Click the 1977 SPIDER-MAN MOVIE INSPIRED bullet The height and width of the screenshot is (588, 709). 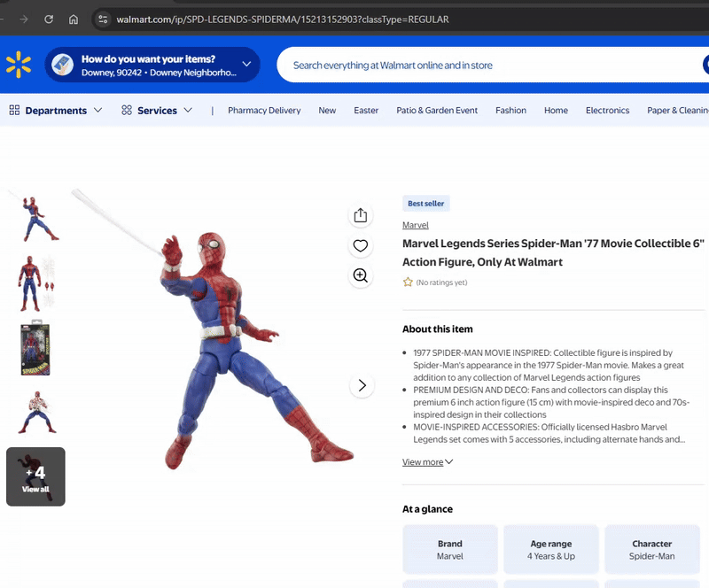[549, 365]
